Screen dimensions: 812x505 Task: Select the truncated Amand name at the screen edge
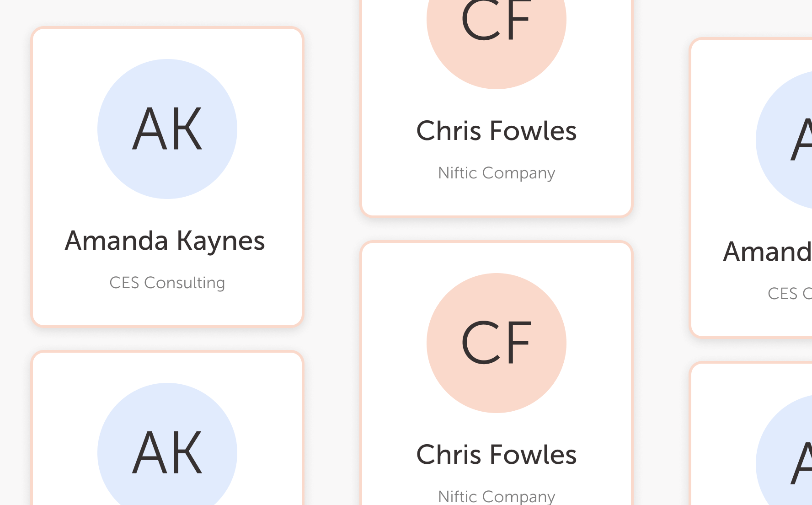point(768,252)
